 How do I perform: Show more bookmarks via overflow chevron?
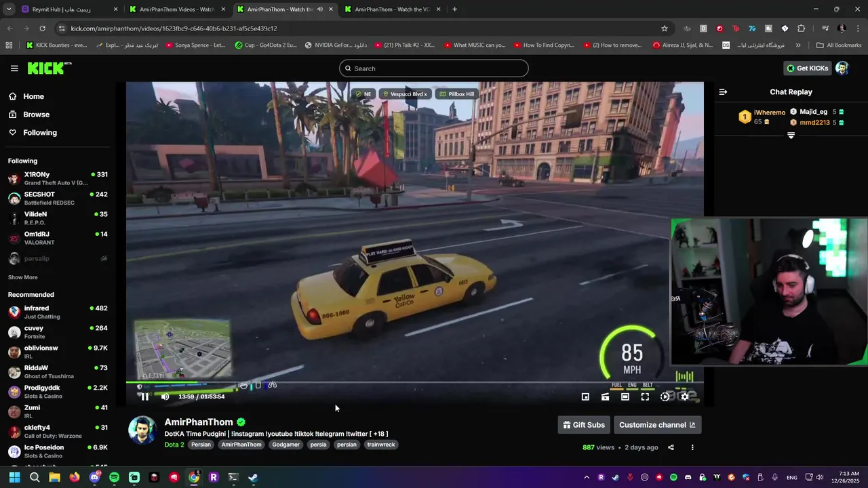coord(798,45)
